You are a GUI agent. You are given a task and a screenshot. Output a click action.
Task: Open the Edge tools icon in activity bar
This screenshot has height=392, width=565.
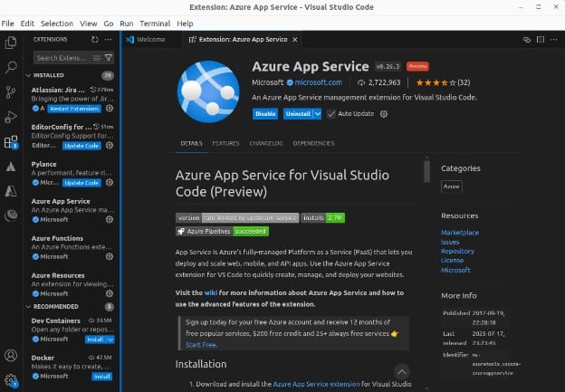coord(11,215)
